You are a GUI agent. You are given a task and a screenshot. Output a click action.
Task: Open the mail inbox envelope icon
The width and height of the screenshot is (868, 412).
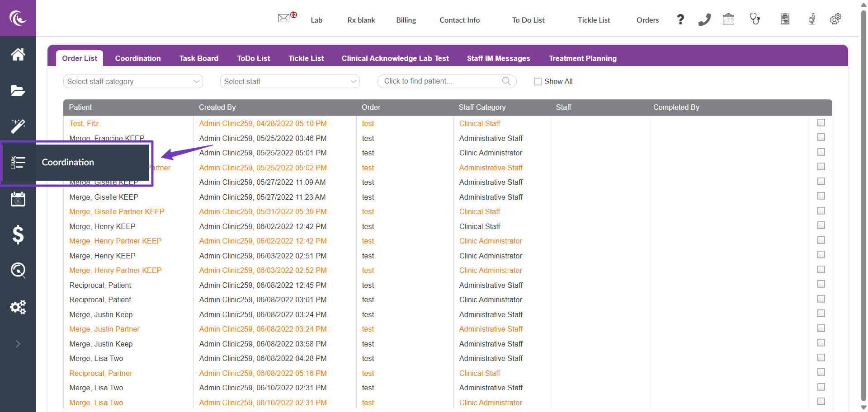(x=283, y=19)
